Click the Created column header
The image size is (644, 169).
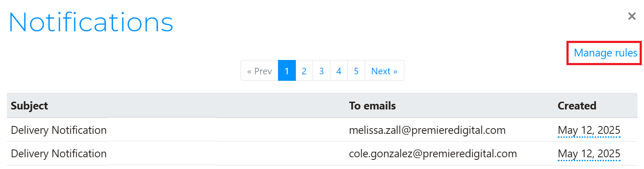[x=577, y=106]
